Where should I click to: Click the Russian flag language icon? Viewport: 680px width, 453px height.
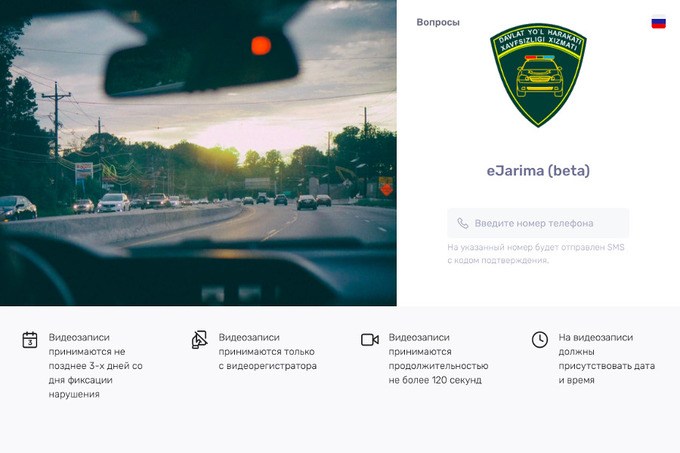(x=658, y=22)
